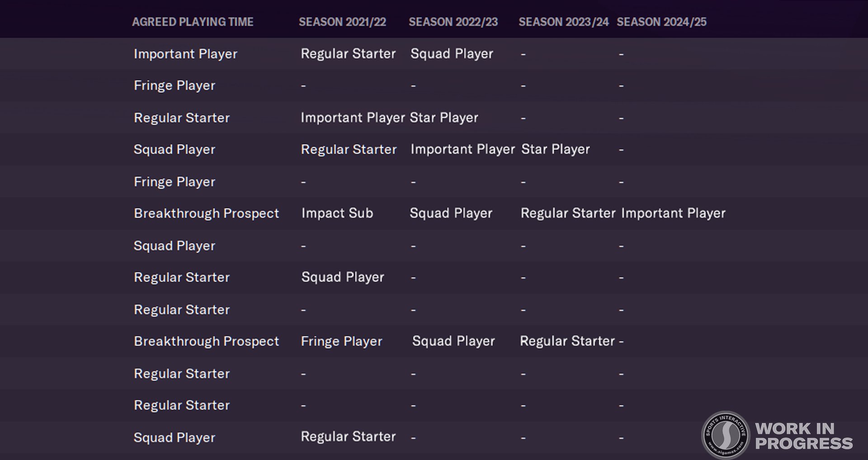Screen dimensions: 868x460
Task: Click Squad Player under Season 2021/22
Action: pos(343,277)
